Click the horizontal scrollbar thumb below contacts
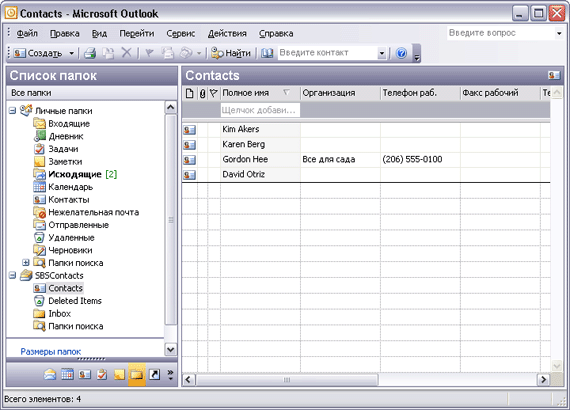570x410 pixels. coord(287,380)
